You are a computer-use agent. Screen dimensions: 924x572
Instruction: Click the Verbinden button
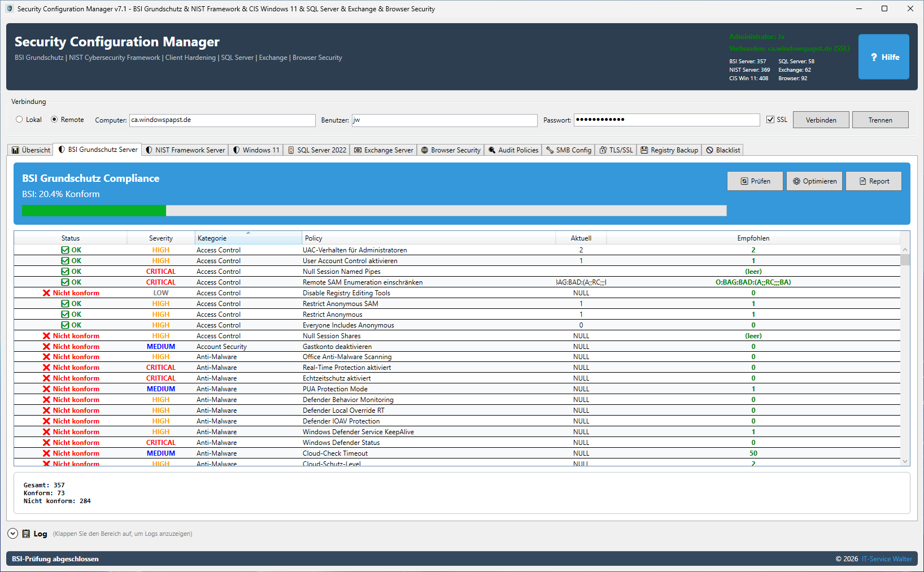821,120
